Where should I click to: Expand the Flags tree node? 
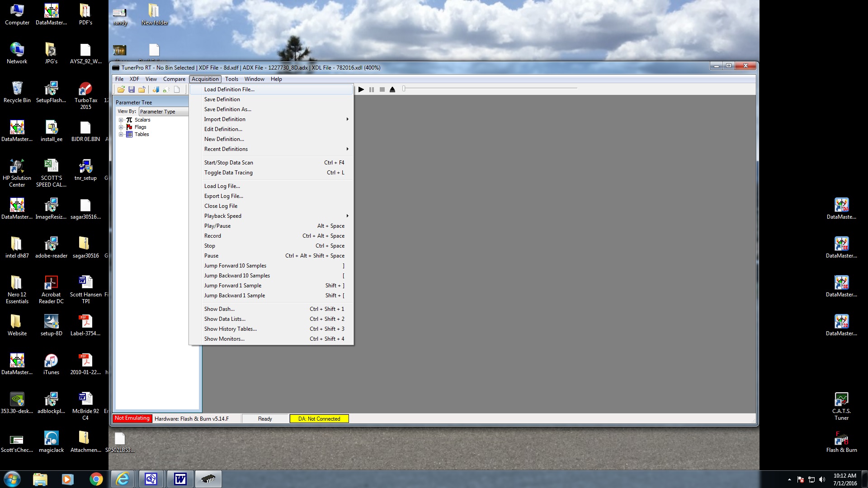pos(121,127)
